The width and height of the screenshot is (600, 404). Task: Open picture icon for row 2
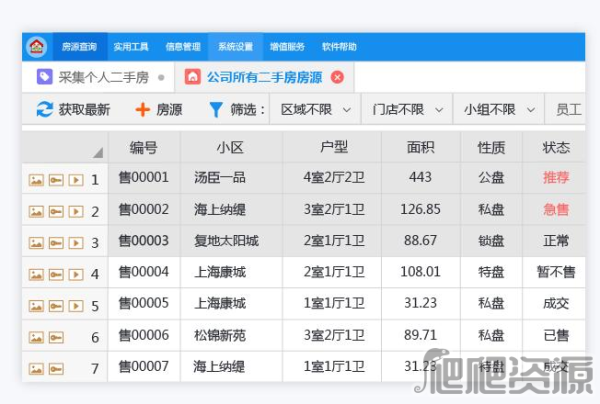[x=36, y=212]
